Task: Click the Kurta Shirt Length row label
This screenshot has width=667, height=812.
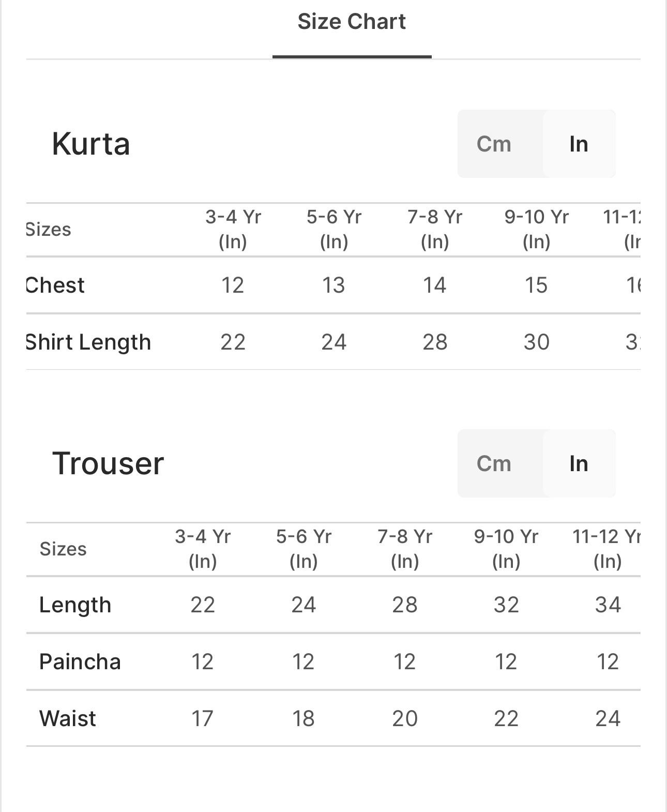Action: tap(88, 342)
